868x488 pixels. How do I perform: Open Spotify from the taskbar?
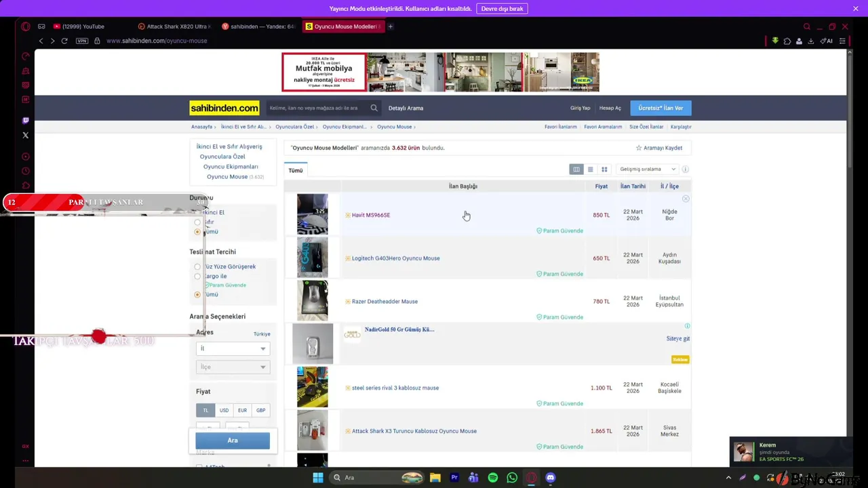(x=493, y=478)
